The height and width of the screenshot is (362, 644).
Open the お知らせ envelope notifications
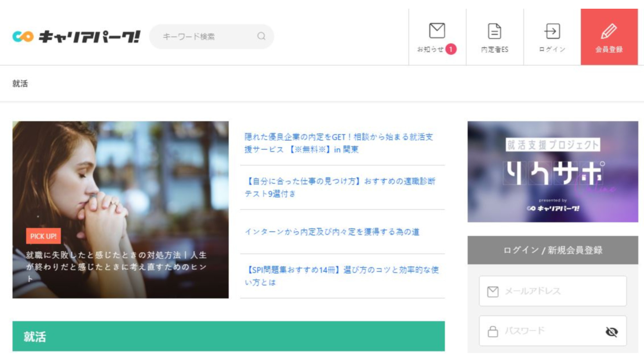(437, 31)
